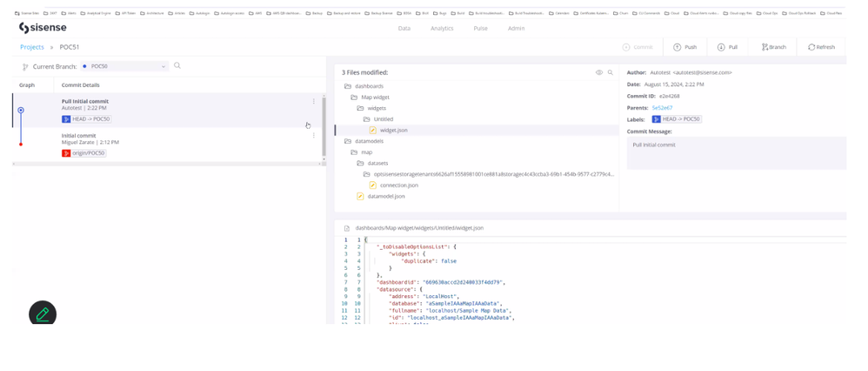Click the Push button
Screen dimensions: 868x371
click(684, 47)
